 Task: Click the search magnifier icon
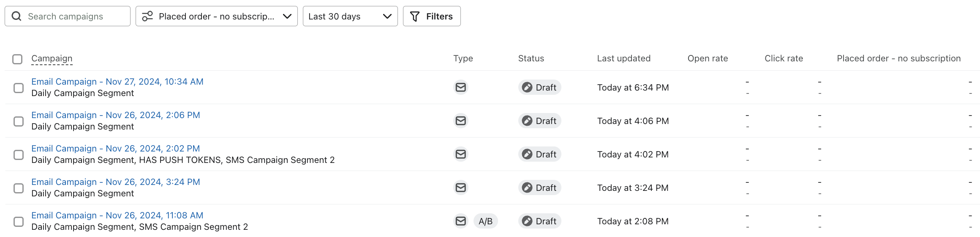coord(16,17)
